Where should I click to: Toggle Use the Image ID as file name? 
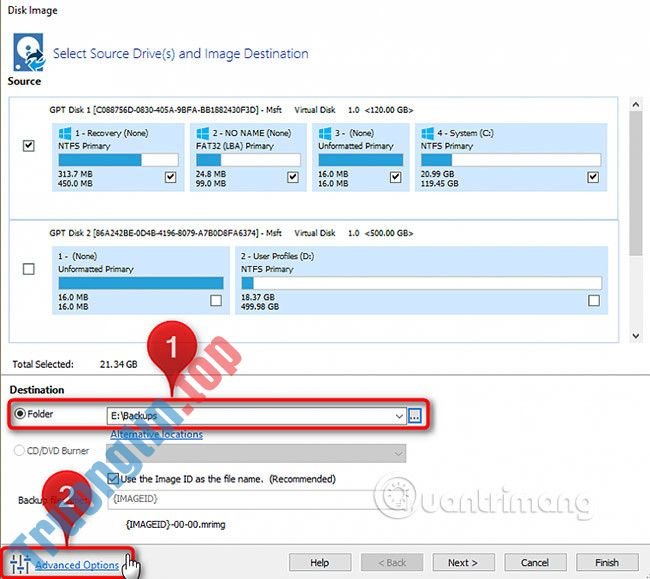113,479
